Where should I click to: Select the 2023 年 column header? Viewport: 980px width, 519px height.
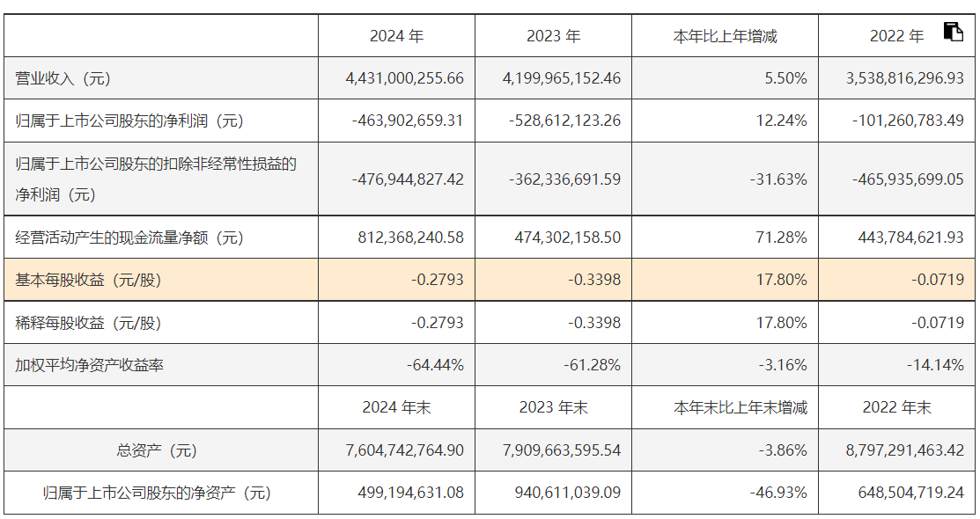(553, 36)
